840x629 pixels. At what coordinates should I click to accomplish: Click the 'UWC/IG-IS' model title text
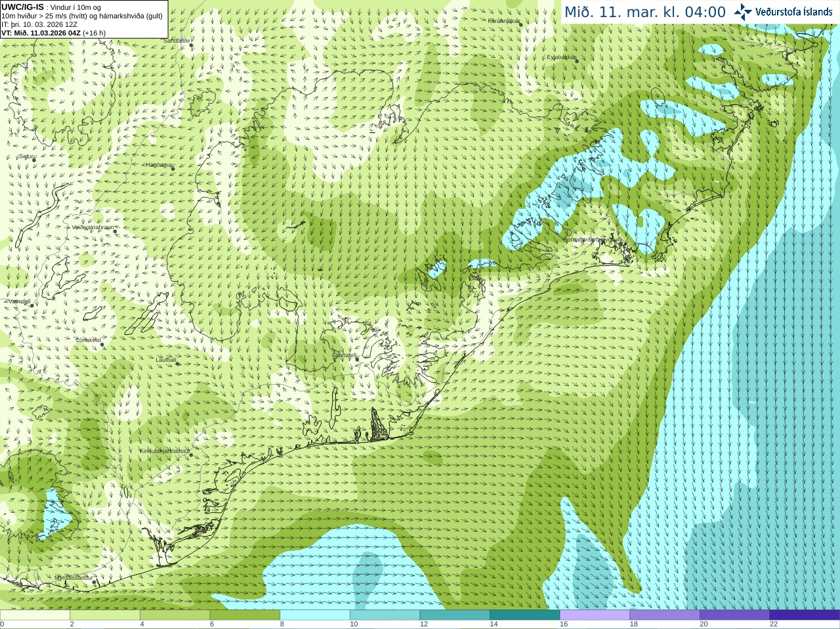click(x=22, y=7)
